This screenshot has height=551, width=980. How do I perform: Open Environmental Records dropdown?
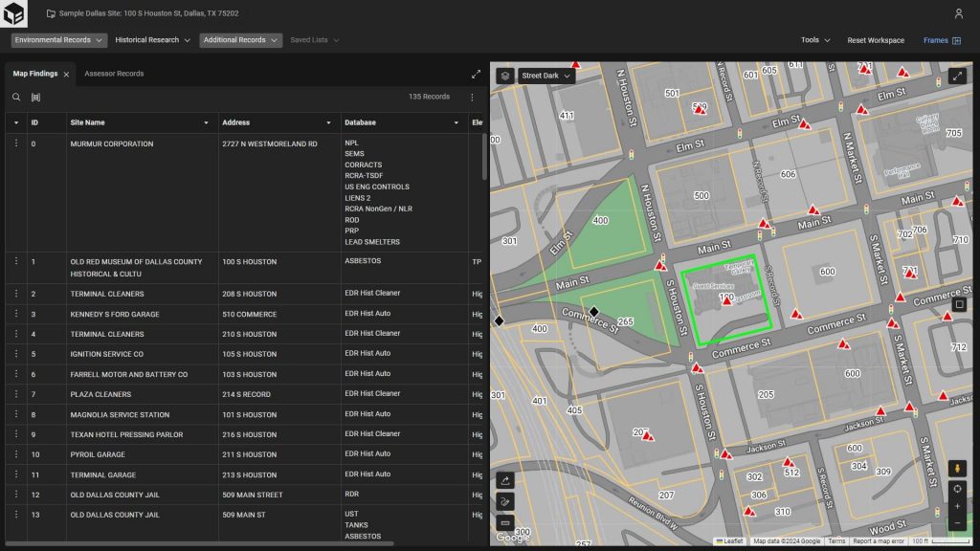(x=58, y=40)
